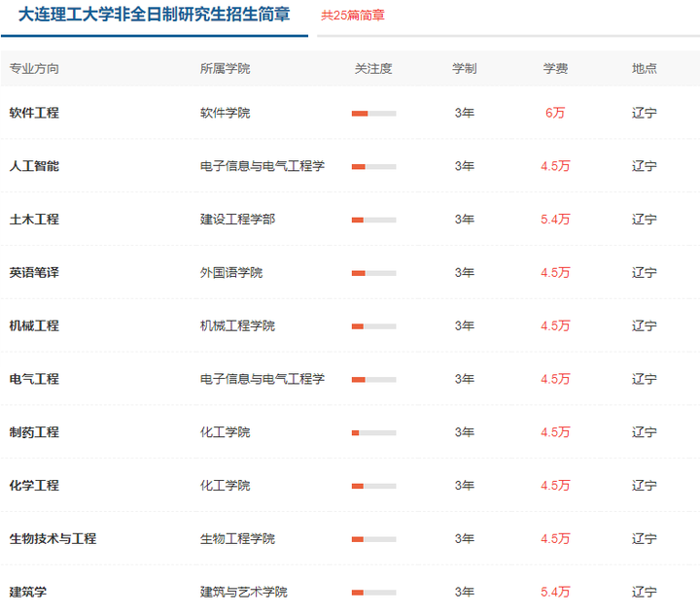Click the 关注度 bar for 英语笔译
This screenshot has height=613, width=700.
[373, 273]
